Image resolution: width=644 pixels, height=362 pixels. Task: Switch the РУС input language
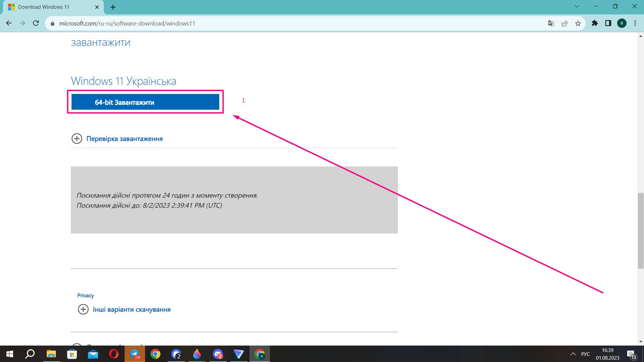pos(586,354)
